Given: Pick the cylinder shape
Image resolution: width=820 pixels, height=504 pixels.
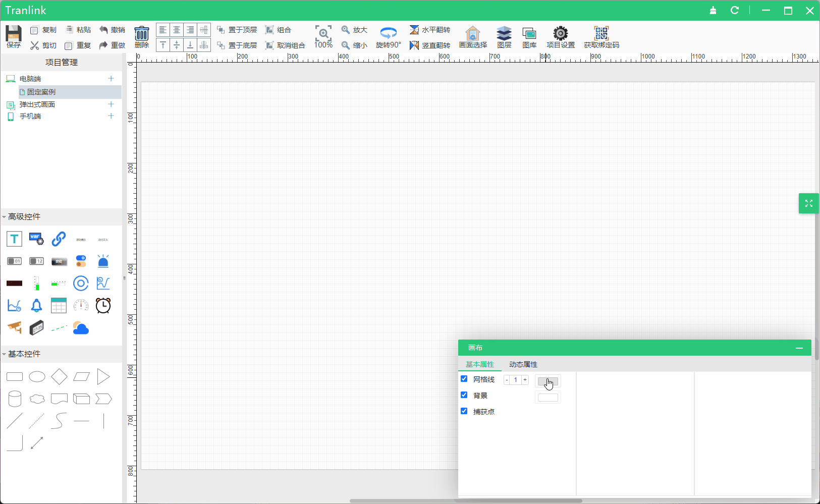Looking at the screenshot, I should click(x=15, y=399).
